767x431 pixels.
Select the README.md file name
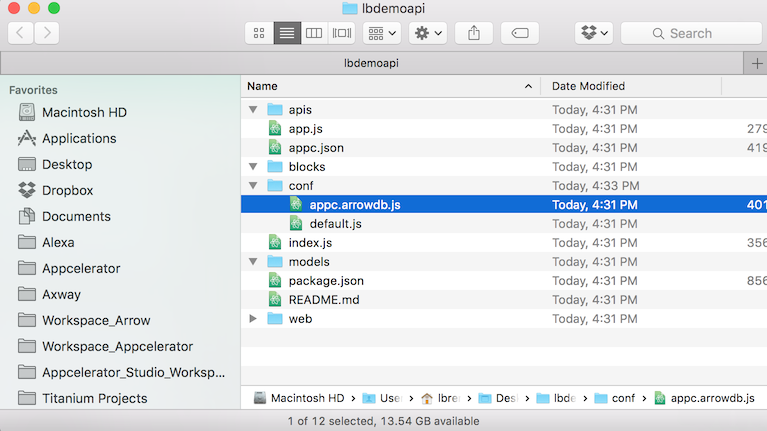324,300
